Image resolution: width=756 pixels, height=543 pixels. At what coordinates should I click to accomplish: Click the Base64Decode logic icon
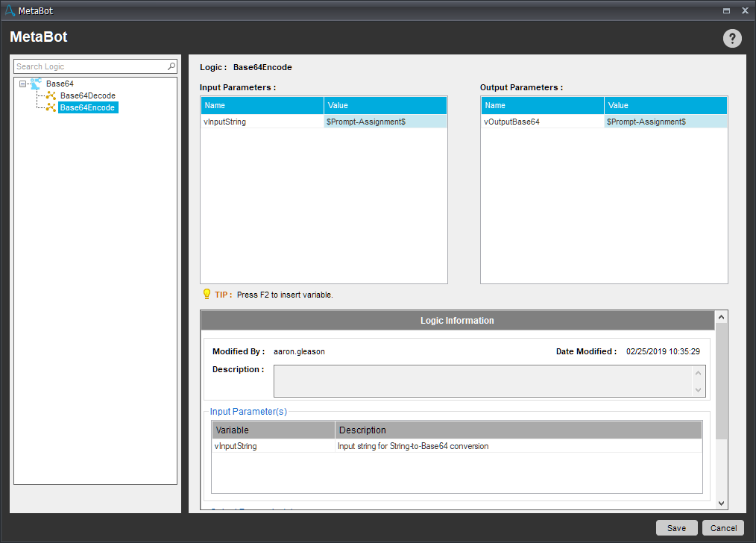click(51, 95)
